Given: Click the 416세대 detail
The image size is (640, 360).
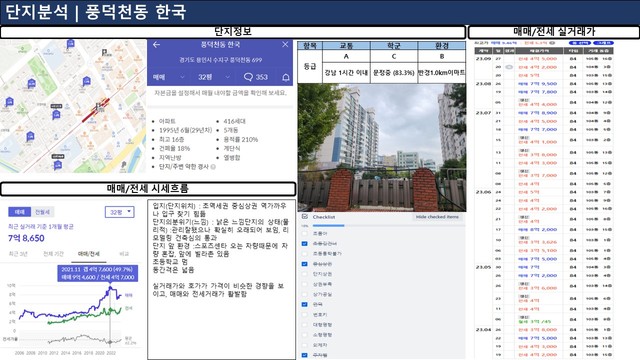Looking at the screenshot, I should coord(235,121).
